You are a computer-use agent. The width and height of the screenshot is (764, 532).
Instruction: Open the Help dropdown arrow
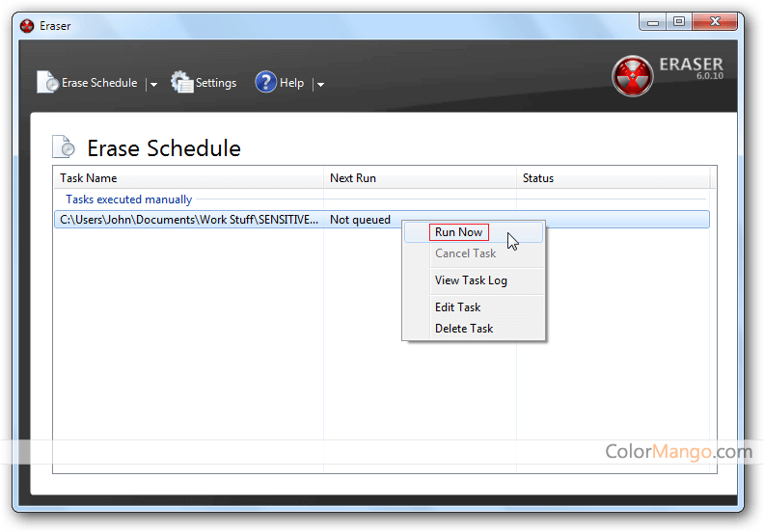[x=320, y=85]
